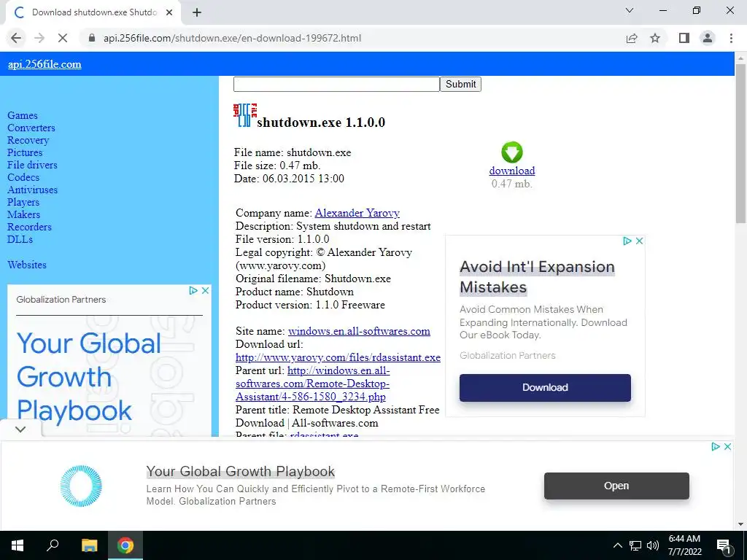747x560 pixels.
Task: Click the browser Back arrow
Action: coord(16,38)
